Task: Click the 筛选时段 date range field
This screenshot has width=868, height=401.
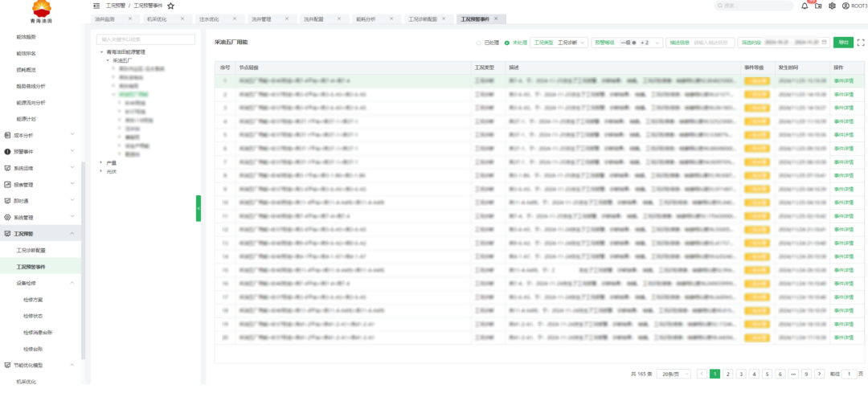Action: 784,43
